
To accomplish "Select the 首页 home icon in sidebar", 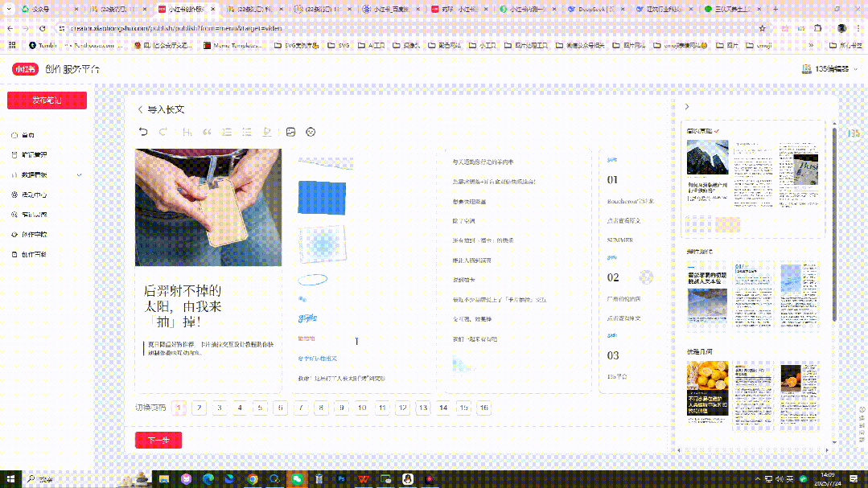I will coord(13,135).
